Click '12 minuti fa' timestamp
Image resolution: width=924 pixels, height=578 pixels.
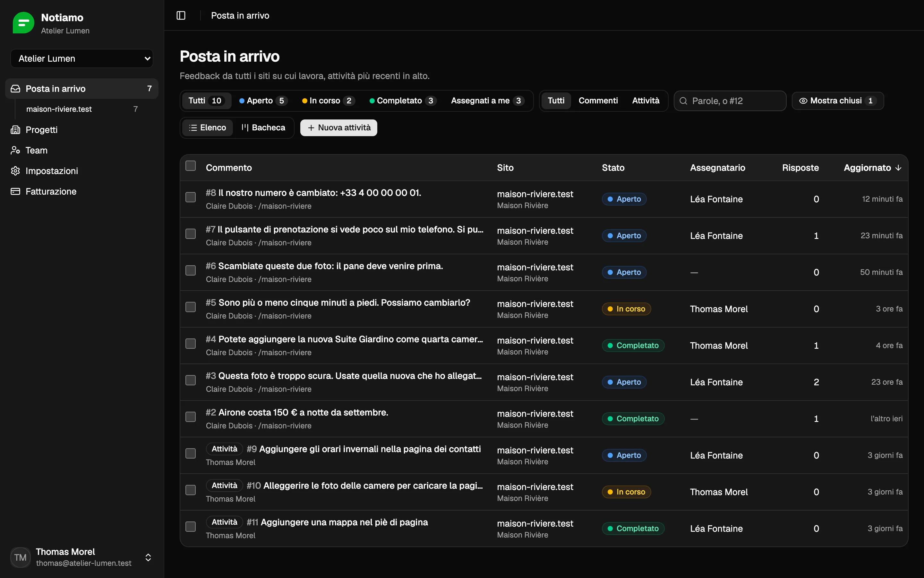coord(882,199)
